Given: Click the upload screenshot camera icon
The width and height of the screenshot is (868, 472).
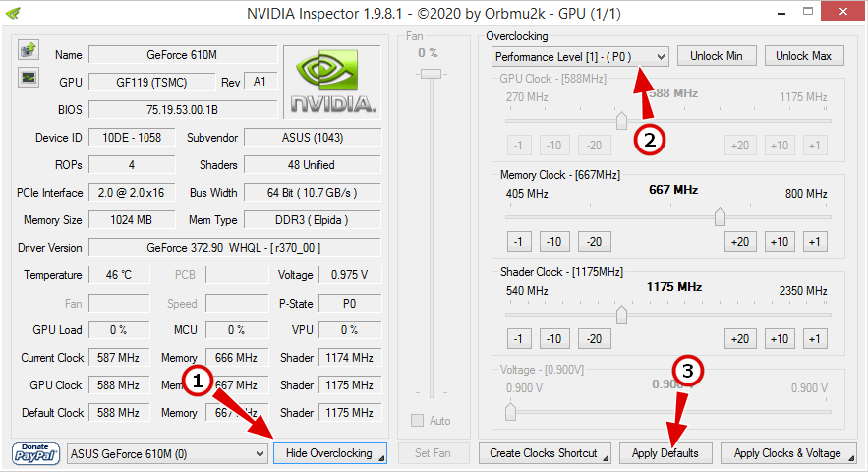Looking at the screenshot, I should (28, 50).
